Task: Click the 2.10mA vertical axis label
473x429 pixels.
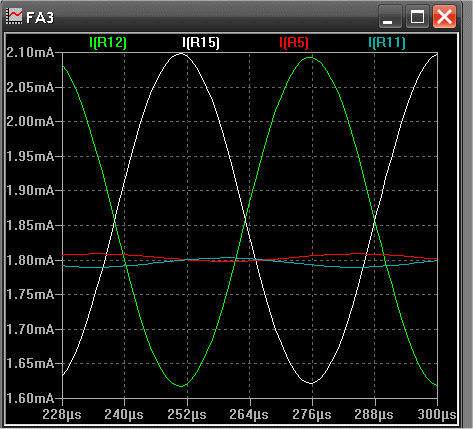Action: (x=30, y=53)
